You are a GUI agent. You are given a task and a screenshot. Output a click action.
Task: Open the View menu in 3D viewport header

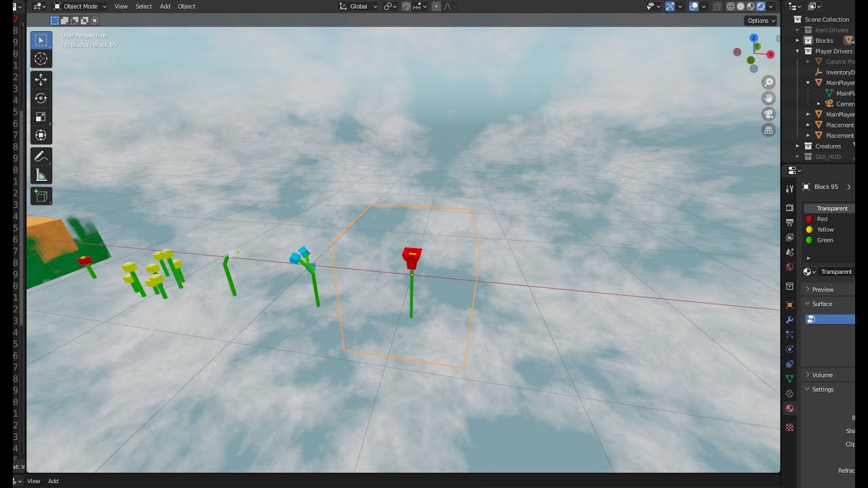click(x=121, y=6)
